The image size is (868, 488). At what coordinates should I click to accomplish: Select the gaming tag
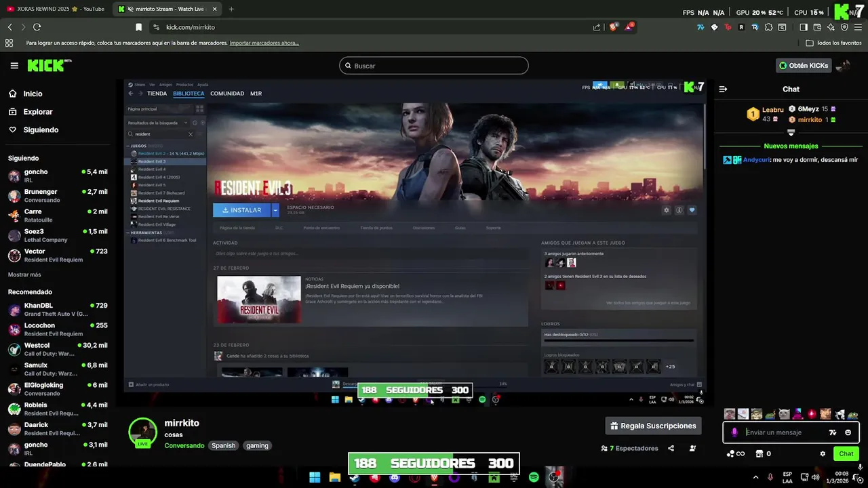pos(257,445)
